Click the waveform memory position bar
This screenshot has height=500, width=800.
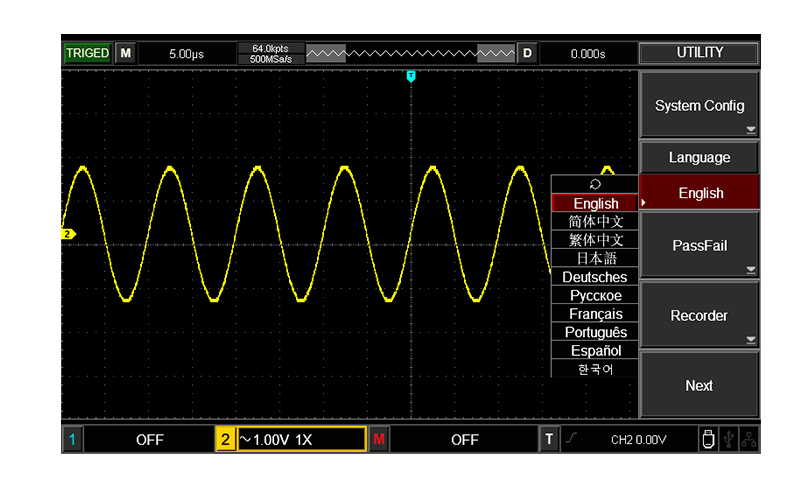410,53
